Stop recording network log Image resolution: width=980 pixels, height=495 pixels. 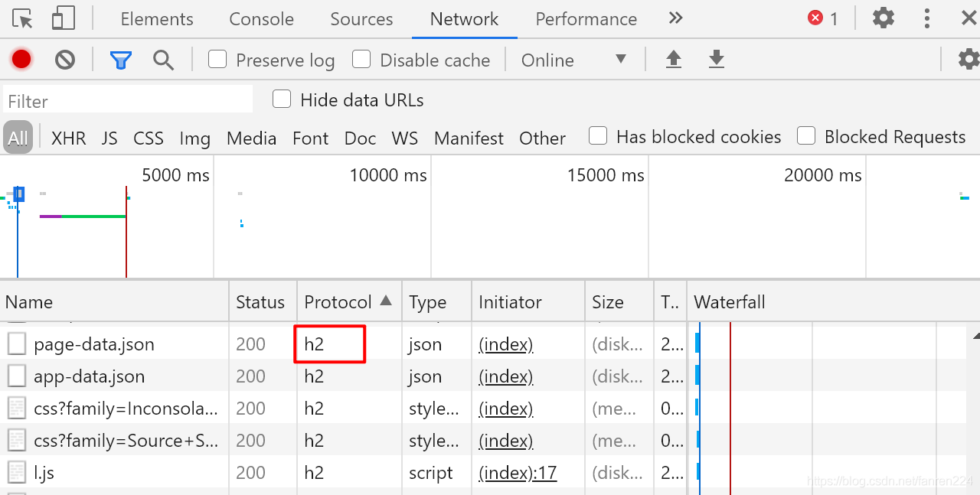tap(21, 59)
